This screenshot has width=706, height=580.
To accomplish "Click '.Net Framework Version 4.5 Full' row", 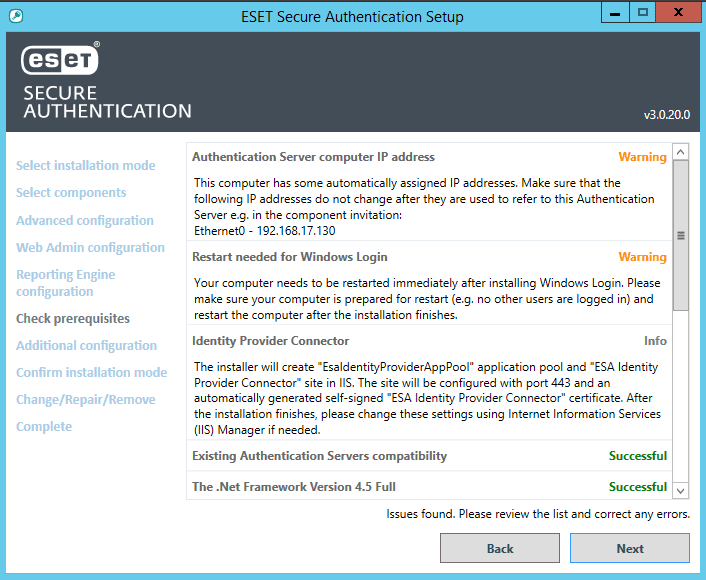I will (x=429, y=486).
